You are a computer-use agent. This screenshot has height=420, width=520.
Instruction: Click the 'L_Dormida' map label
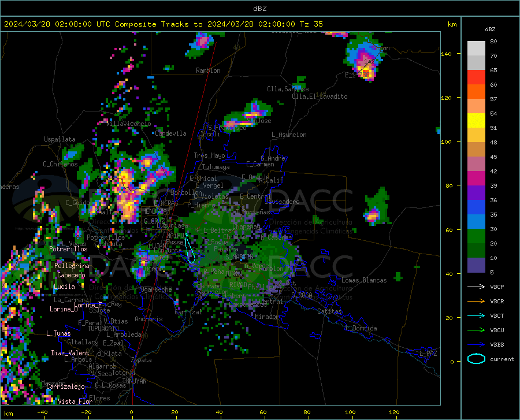point(361,328)
